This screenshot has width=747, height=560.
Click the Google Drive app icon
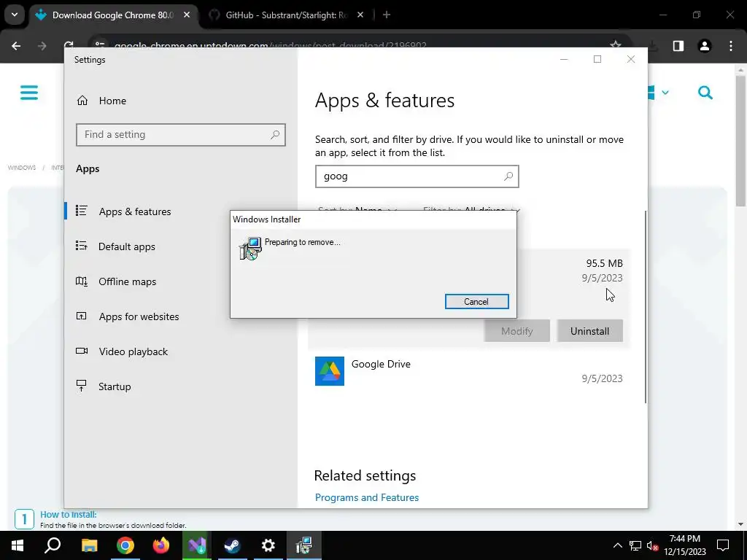pos(330,371)
